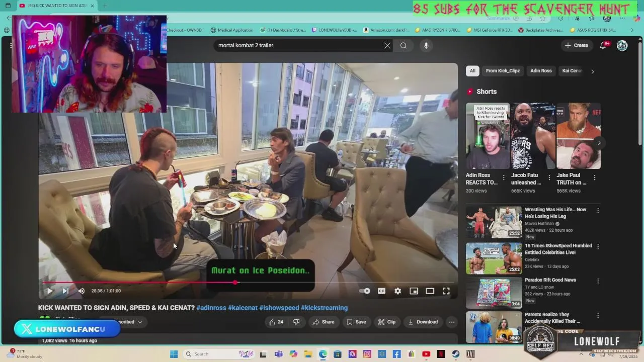Expand bookmarks overflow chevron
The image size is (644, 362).
[x=632, y=30]
